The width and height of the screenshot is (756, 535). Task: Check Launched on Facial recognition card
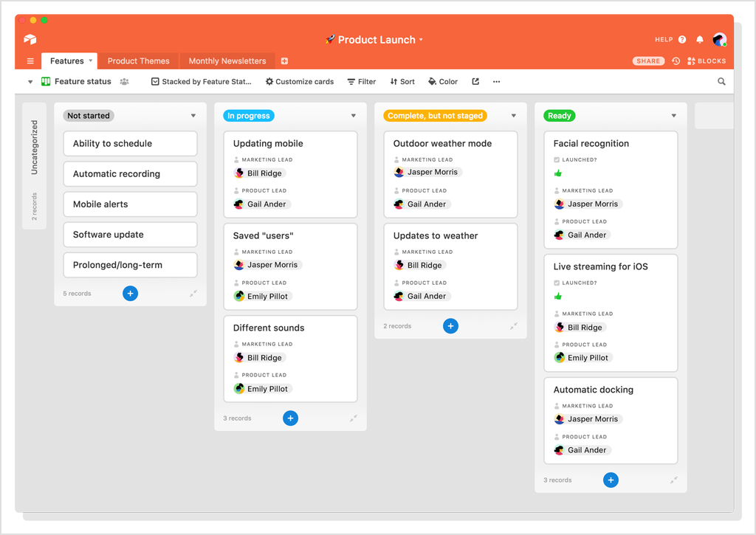pos(560,173)
